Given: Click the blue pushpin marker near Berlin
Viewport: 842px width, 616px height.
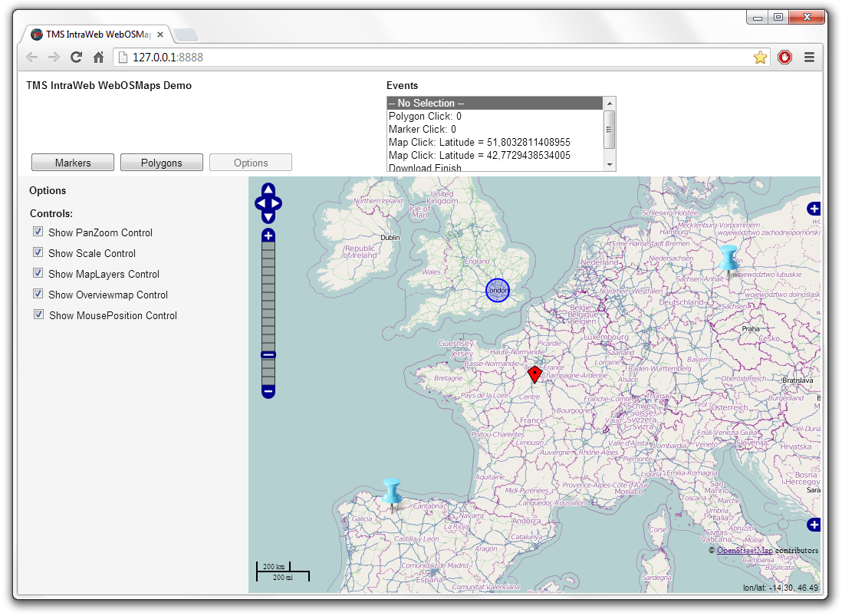Looking at the screenshot, I should [x=729, y=262].
